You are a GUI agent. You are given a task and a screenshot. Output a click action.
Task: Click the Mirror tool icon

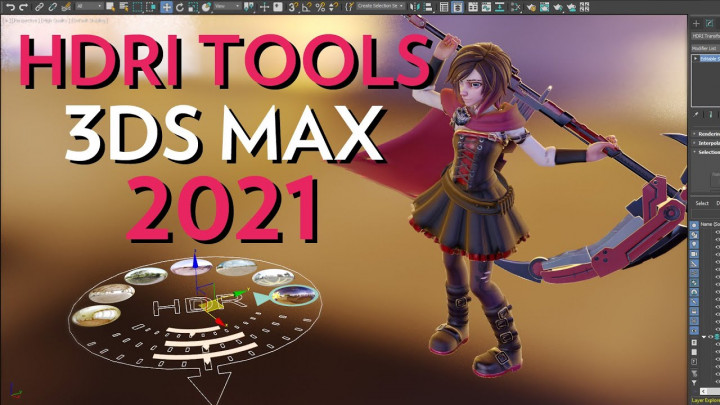(415, 7)
